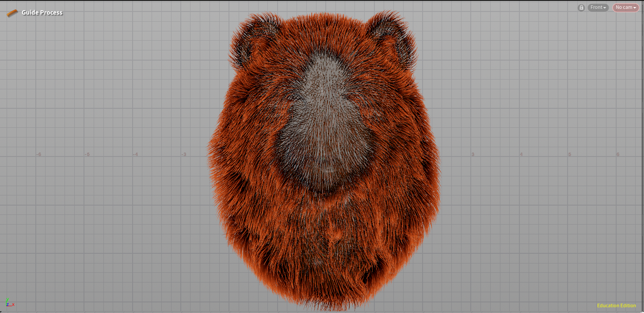Click the positive 4 grid axis label
The height and width of the screenshot is (313, 644).
(521, 154)
